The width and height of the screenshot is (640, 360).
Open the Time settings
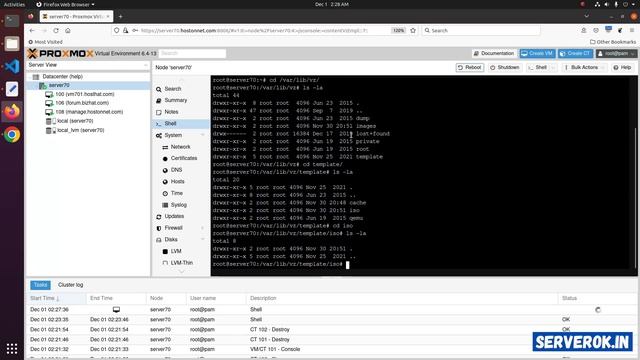tap(176, 193)
